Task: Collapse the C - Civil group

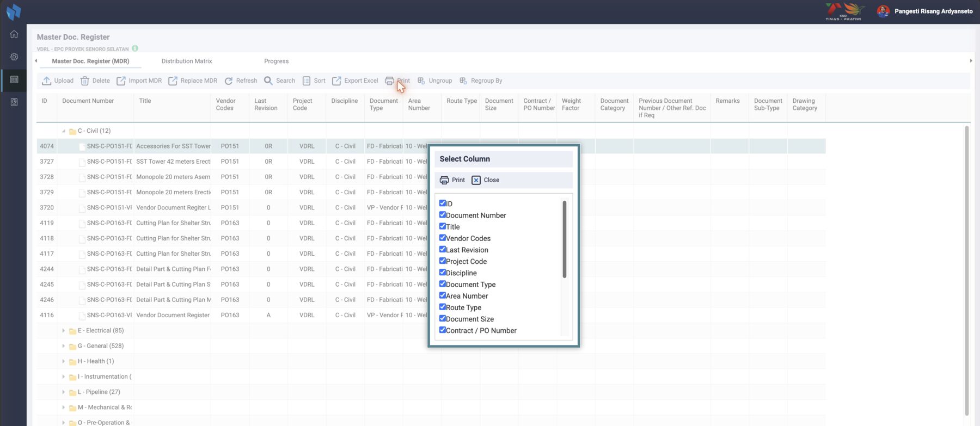Action: pos(64,131)
